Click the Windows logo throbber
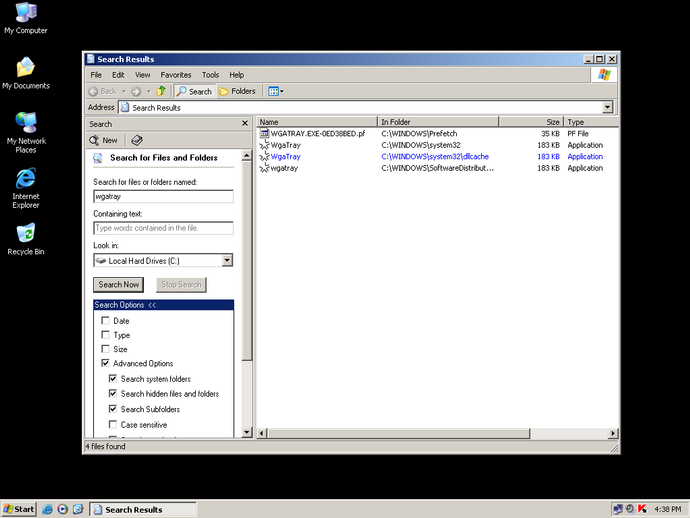The width and height of the screenshot is (690, 518). coord(604,75)
